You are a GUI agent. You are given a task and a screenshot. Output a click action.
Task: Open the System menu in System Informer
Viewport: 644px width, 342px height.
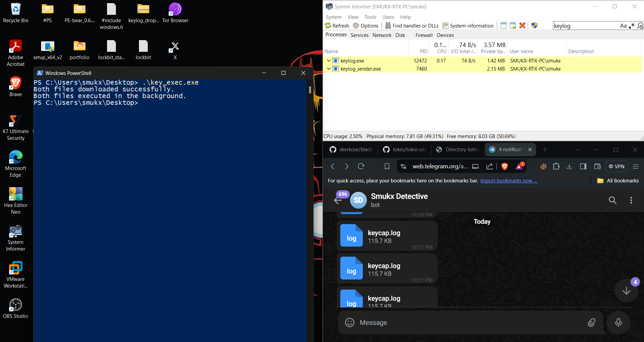click(x=334, y=17)
